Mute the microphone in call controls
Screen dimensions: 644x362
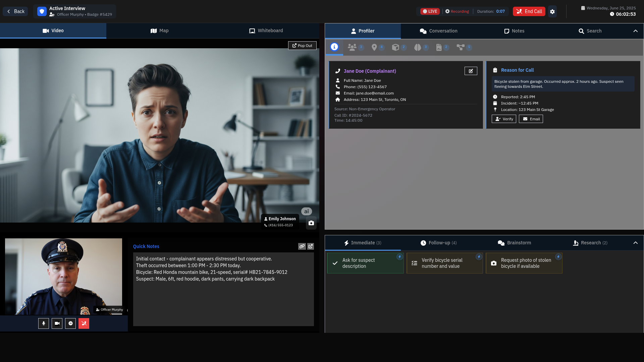43,323
